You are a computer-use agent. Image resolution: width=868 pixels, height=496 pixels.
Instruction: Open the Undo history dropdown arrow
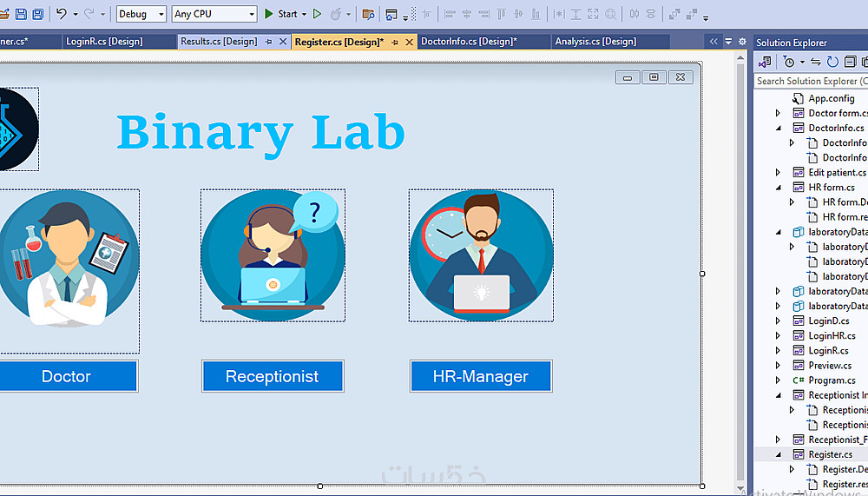coord(76,15)
